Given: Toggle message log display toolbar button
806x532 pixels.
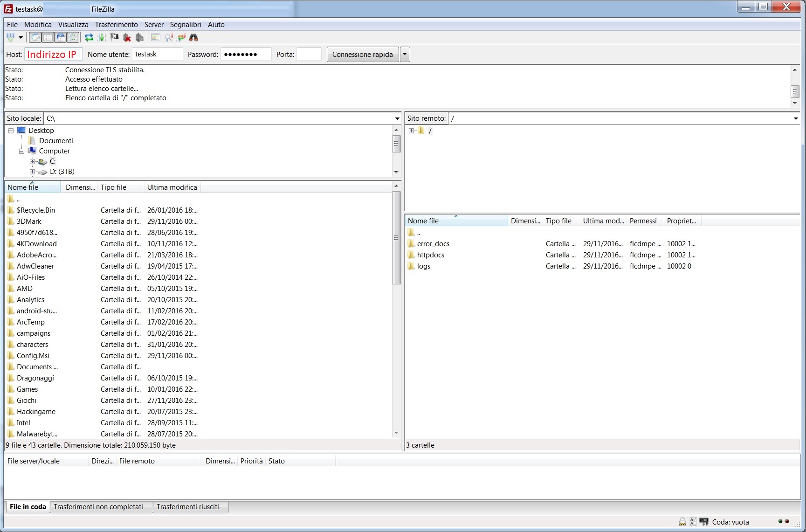Looking at the screenshot, I should [35, 37].
